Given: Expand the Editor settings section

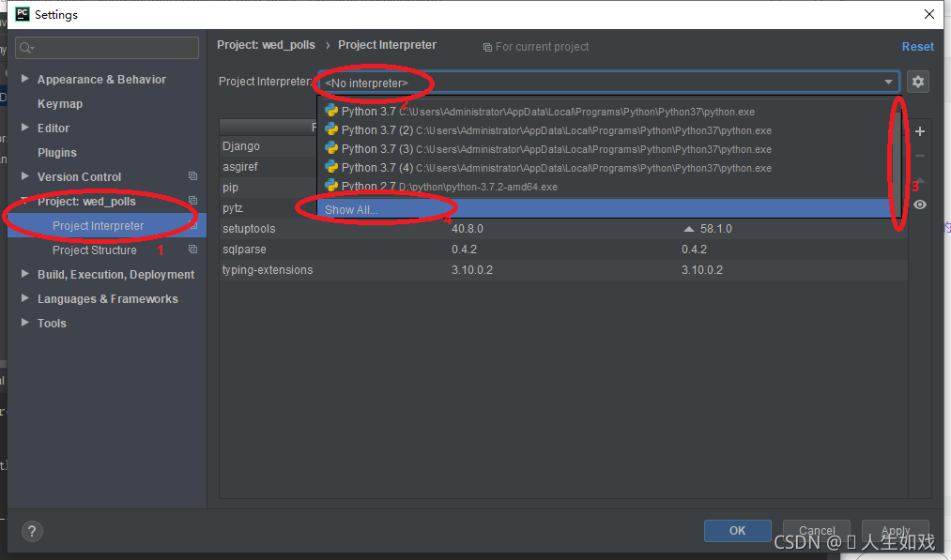Looking at the screenshot, I should click(x=24, y=128).
